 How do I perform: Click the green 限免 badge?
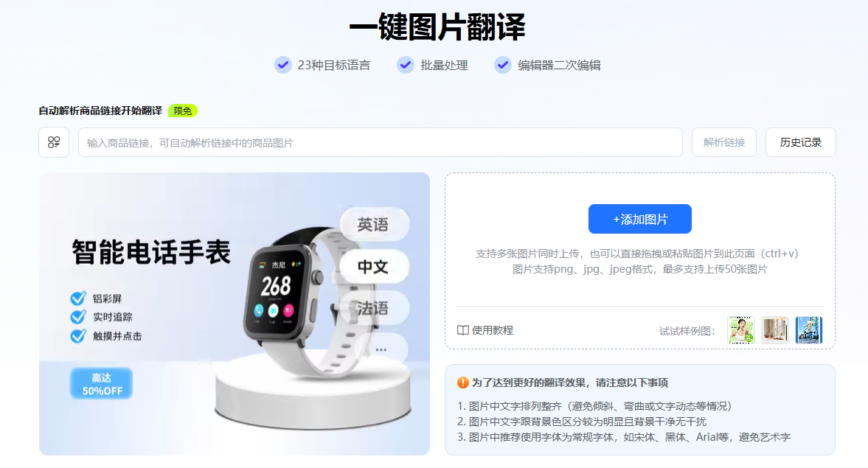pos(183,111)
